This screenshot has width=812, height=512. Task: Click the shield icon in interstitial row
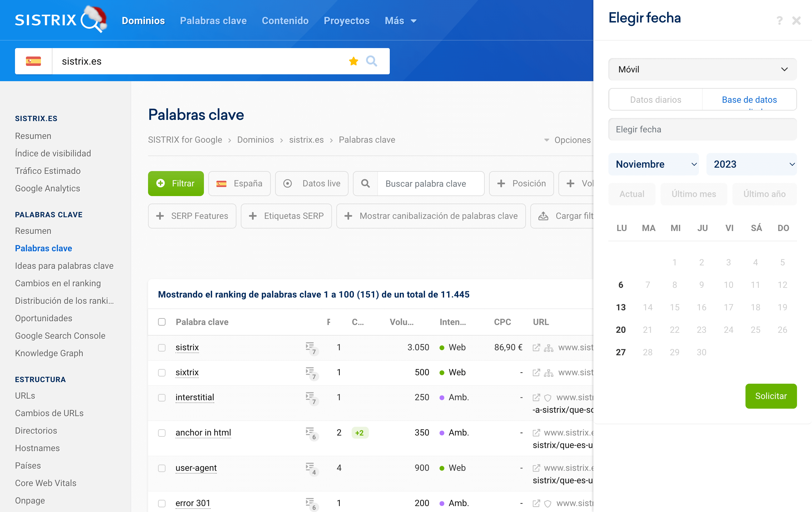(x=547, y=398)
